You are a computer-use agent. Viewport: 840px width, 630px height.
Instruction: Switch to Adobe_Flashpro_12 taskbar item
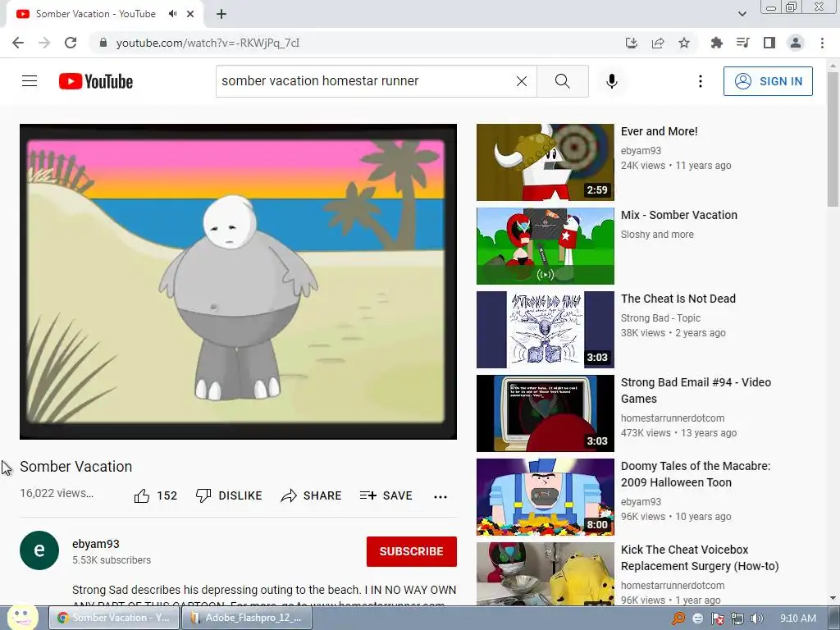point(247,618)
